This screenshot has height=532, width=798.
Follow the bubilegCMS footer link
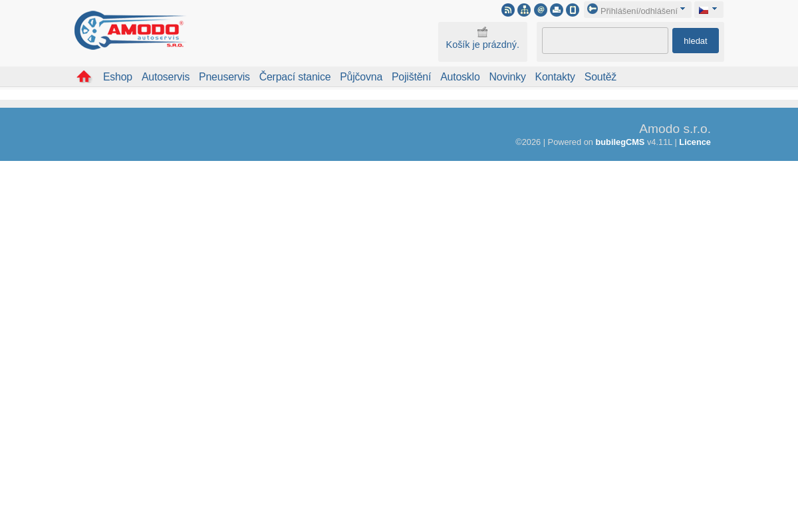(x=620, y=142)
